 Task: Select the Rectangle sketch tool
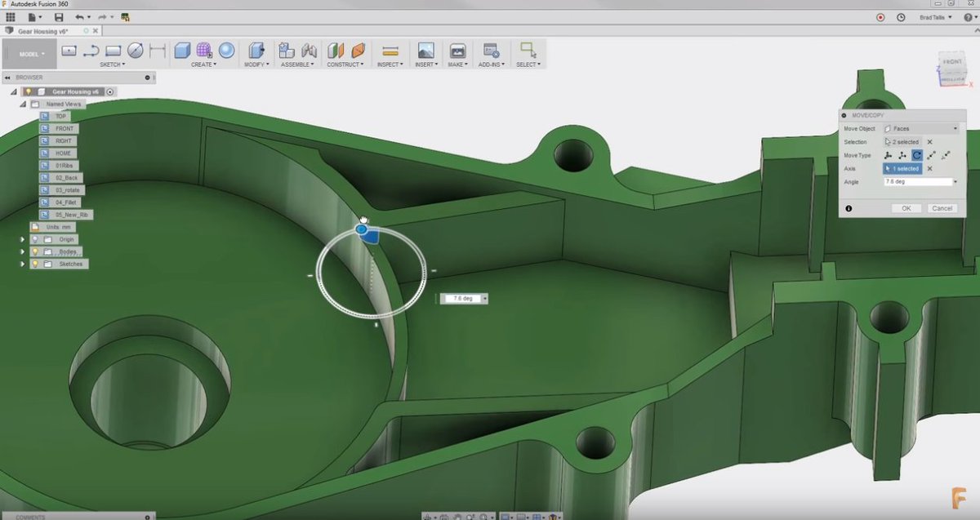coord(113,51)
